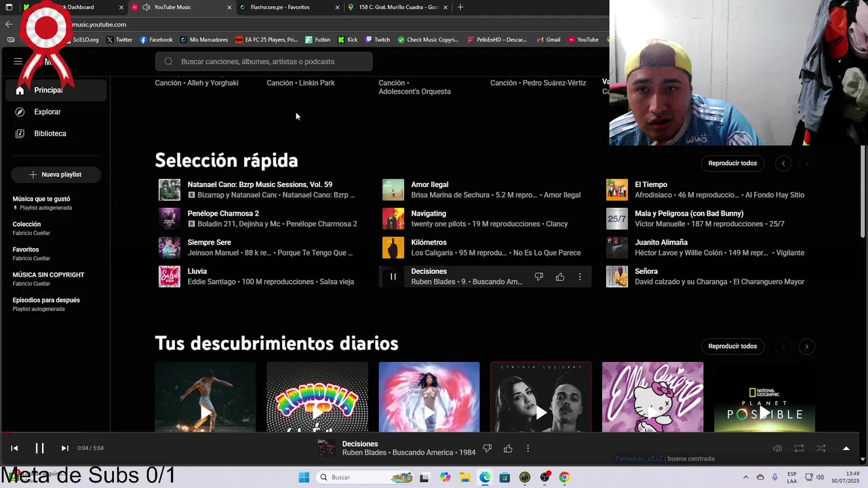Dislike current song in player bar

pyautogui.click(x=487, y=448)
